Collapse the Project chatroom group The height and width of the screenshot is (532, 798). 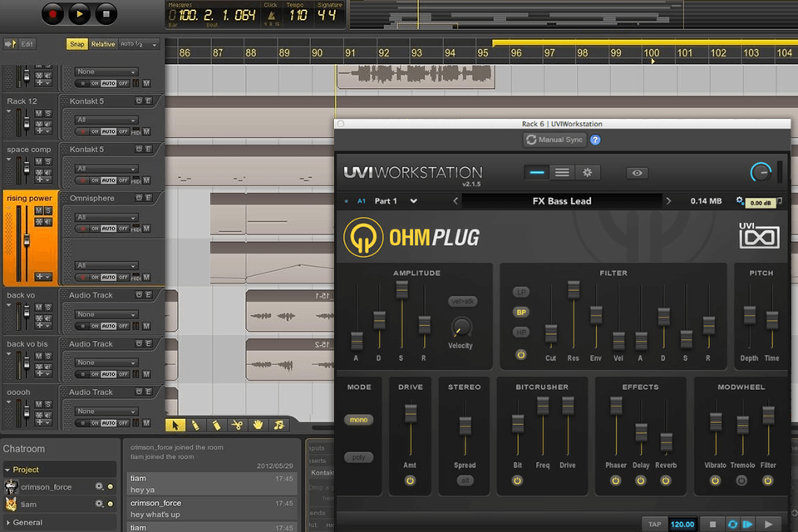[7, 470]
